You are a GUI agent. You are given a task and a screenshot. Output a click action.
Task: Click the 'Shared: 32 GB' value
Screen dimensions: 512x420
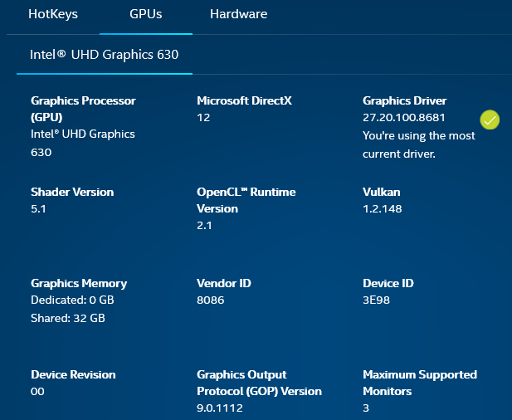[68, 318]
